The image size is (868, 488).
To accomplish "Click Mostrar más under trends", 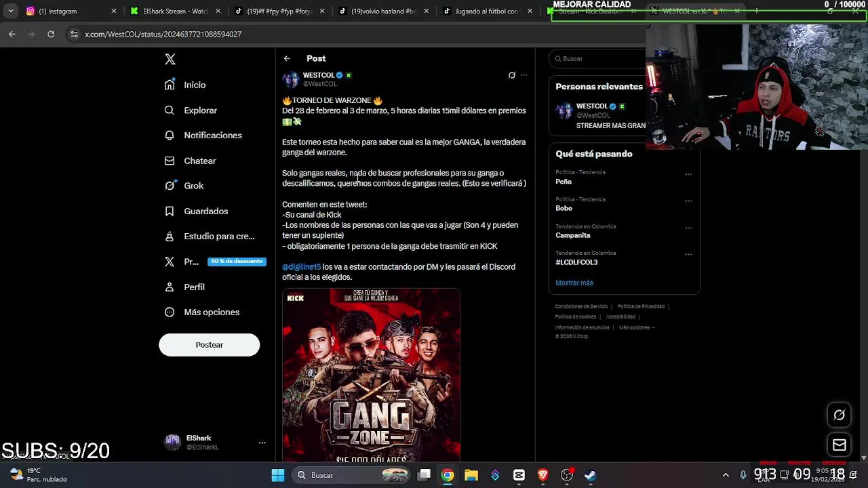I will [574, 283].
